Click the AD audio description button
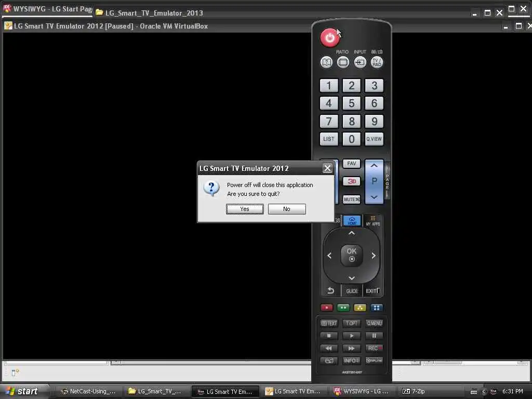Image resolution: width=532 pixels, height=399 pixels. [x=329, y=361]
